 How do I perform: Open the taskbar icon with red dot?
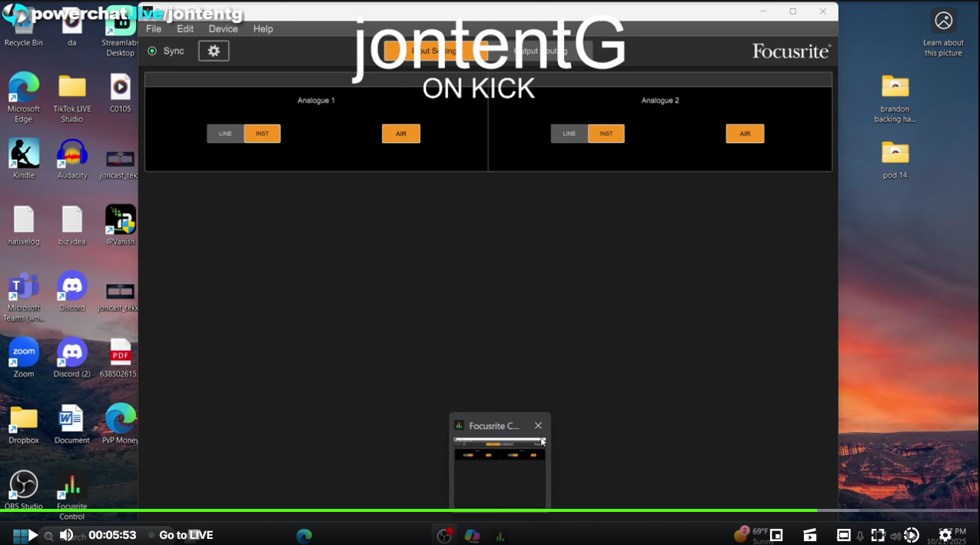click(x=444, y=536)
